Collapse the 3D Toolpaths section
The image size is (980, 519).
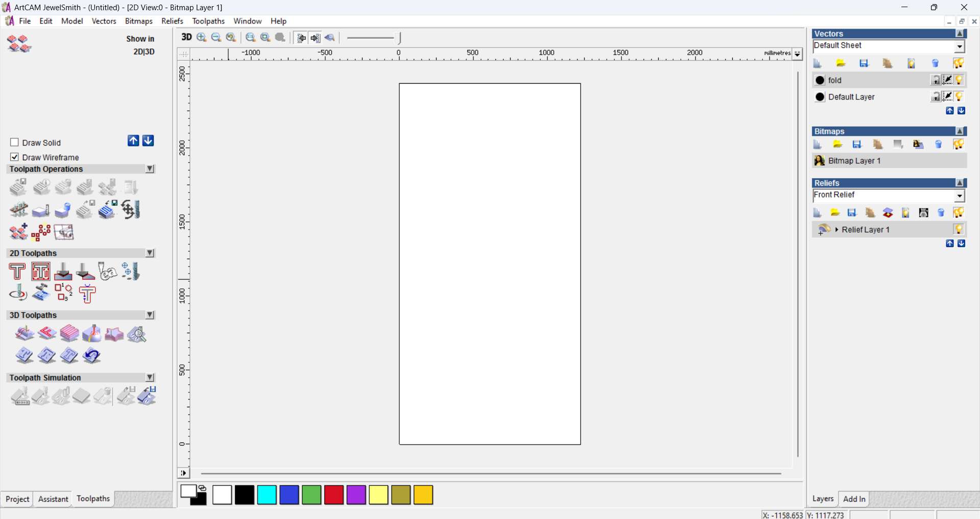150,315
